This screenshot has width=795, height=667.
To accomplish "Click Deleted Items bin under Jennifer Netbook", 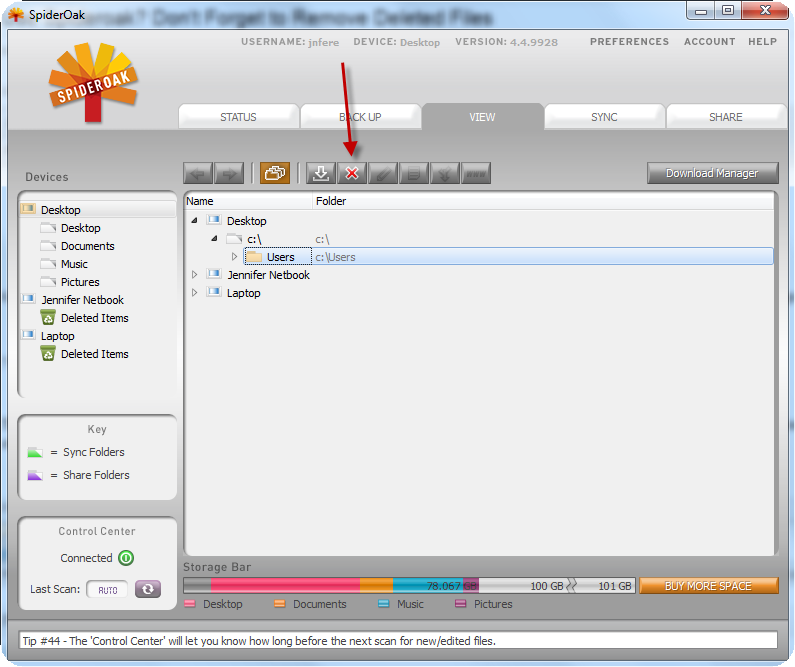I will [x=48, y=318].
